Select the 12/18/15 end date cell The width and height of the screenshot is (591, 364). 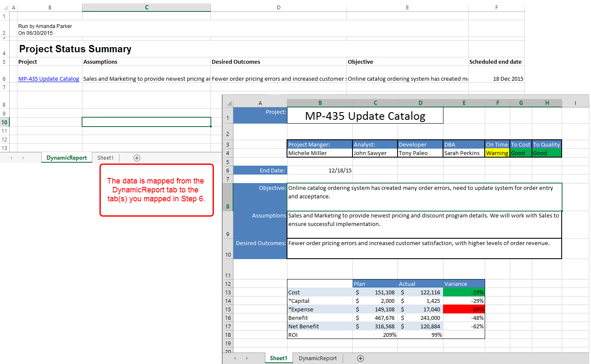coord(320,170)
